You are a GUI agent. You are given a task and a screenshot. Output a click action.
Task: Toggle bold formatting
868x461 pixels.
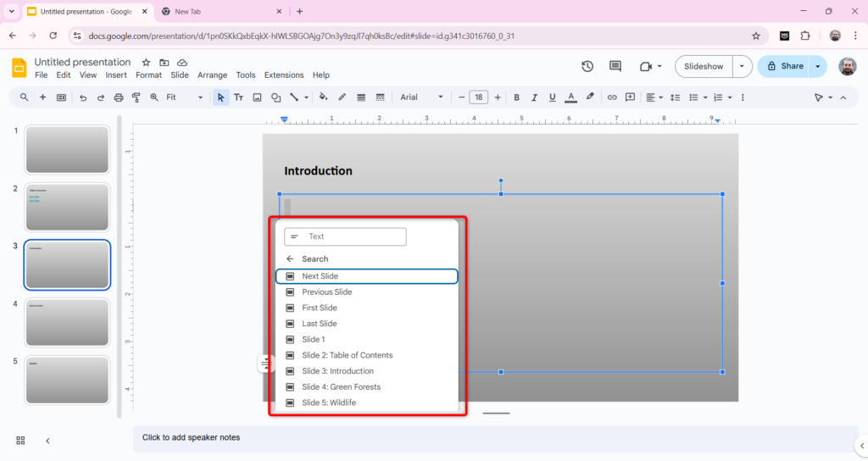pos(516,97)
